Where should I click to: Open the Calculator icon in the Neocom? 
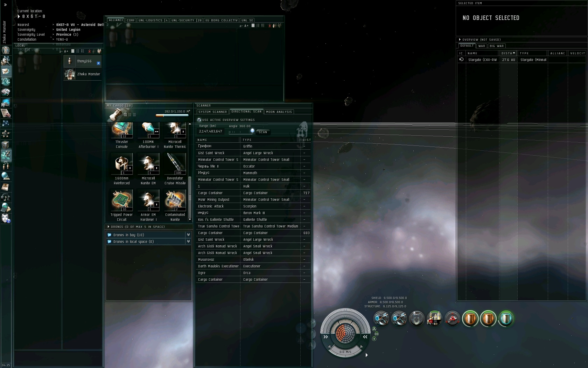pos(6,208)
